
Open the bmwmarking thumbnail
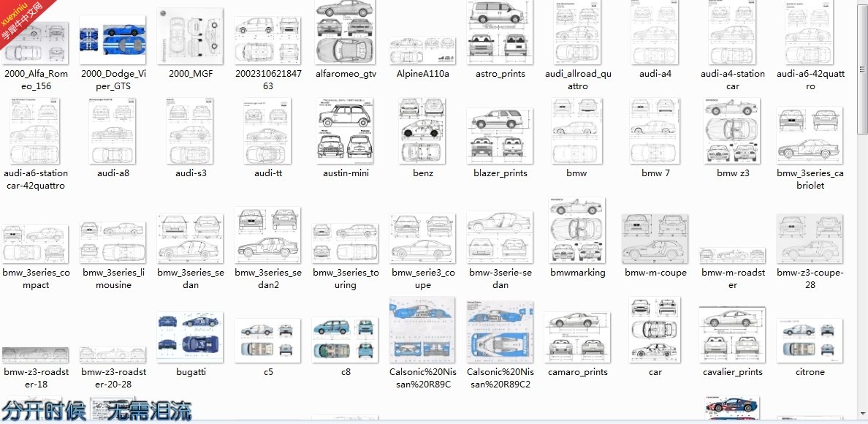coord(576,230)
